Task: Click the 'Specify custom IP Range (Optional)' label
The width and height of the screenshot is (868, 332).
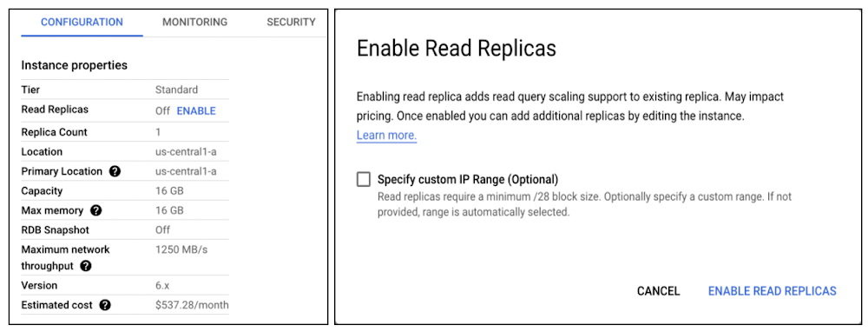Action: 468,180
